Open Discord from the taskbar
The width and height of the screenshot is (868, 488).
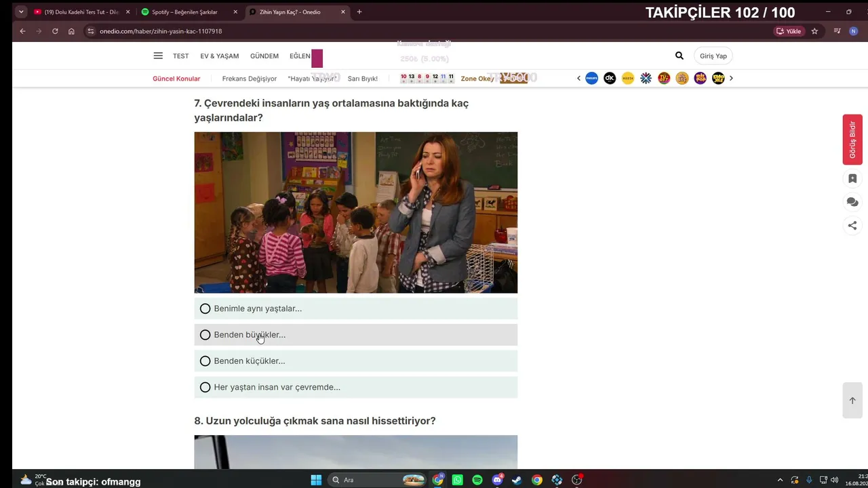497,480
